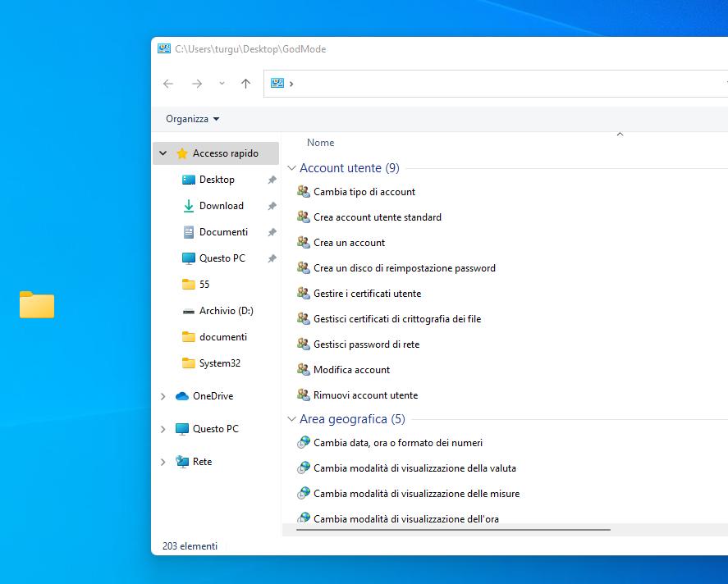This screenshot has height=584, width=728.
Task: Open Gestisci password di rete
Action: pos(366,344)
